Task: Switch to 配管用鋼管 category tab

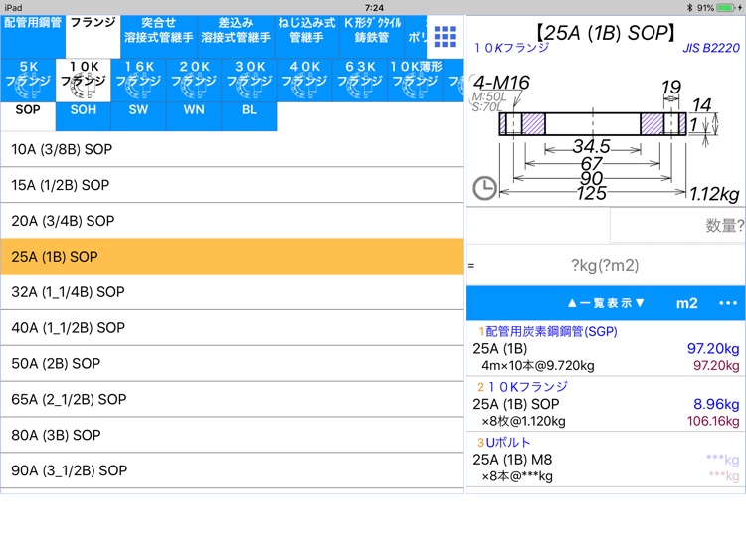Action: pos(33,37)
